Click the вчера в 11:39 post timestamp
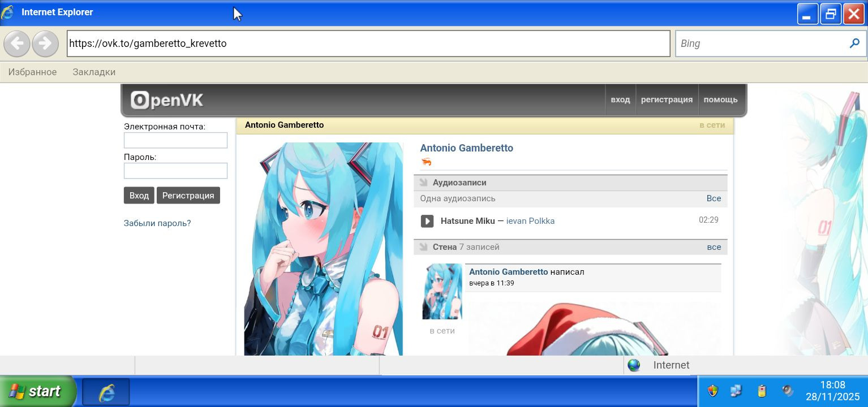The width and height of the screenshot is (868, 407). [491, 283]
